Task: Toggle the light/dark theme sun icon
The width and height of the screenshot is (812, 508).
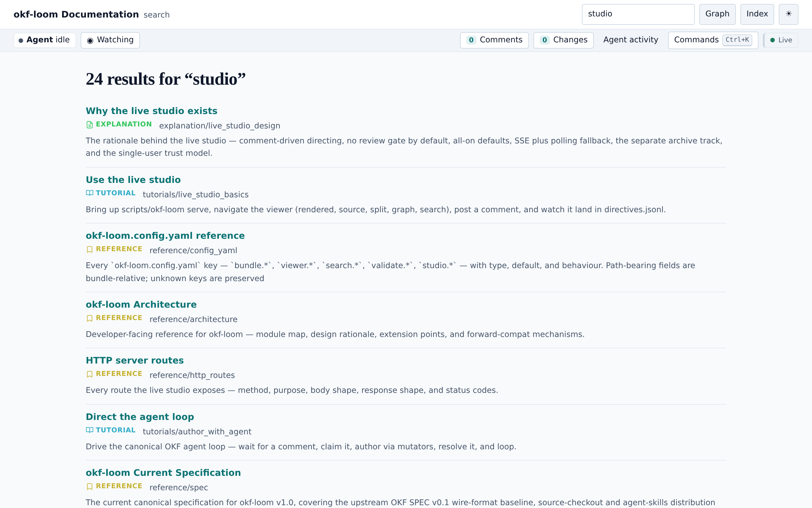Action: 788,14
